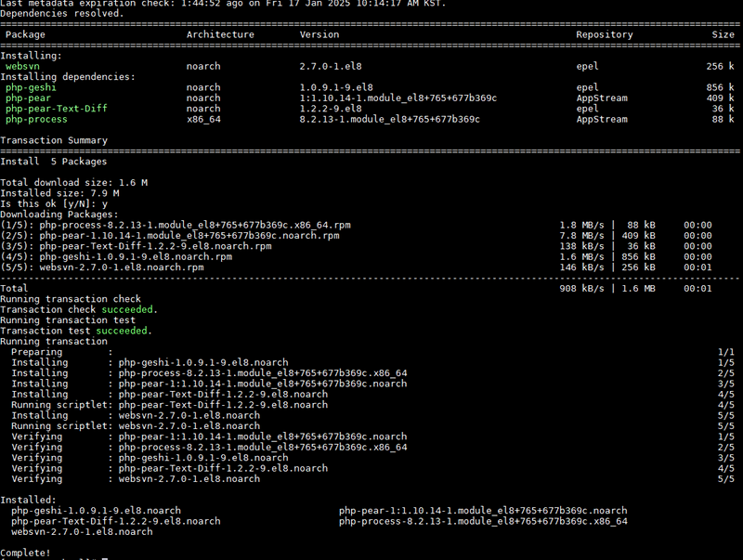Screen dimensions: 743x560
Task: Click the Architecture column header
Action: 220,34
